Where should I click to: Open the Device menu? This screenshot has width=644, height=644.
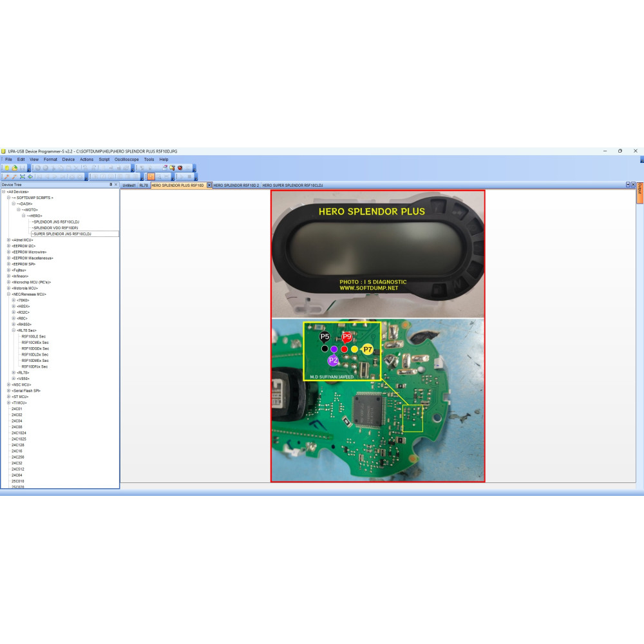tap(69, 159)
